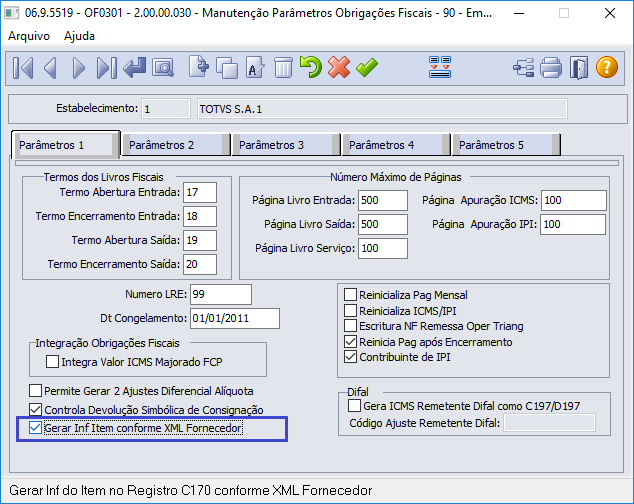Click the modify record icon with letter A
Viewport: 634px width, 504px height.
click(x=255, y=68)
